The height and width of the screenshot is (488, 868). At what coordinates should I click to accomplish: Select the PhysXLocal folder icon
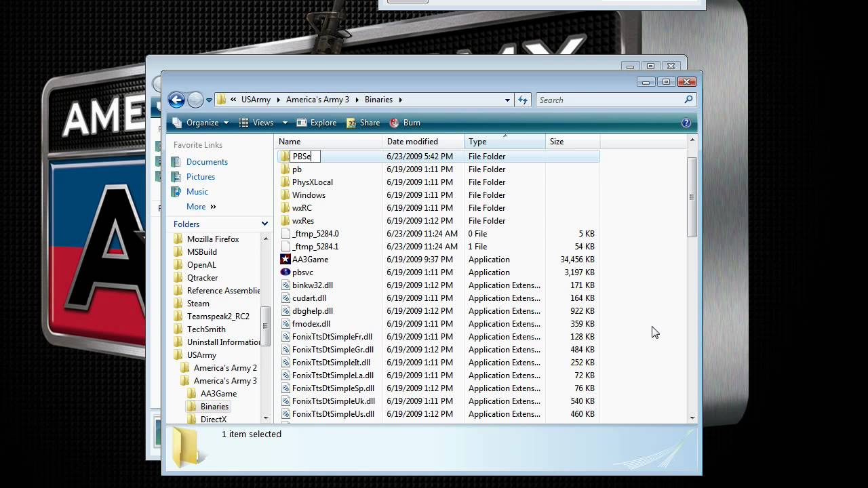coord(285,182)
